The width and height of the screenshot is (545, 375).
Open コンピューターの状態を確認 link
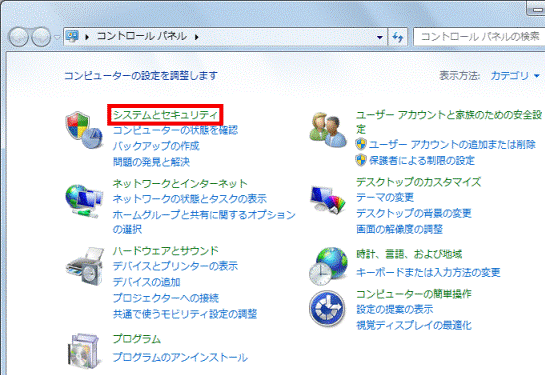(x=176, y=130)
